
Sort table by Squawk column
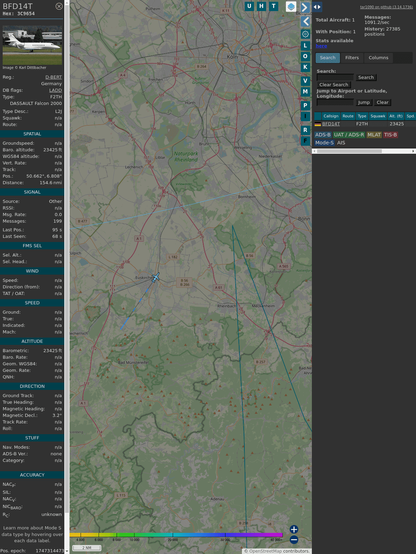[377, 116]
